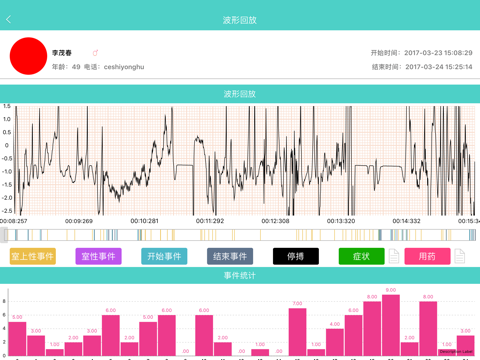This screenshot has width=480, height=360.
Task: Tap the male gender symbol icon
Action: pos(95,53)
